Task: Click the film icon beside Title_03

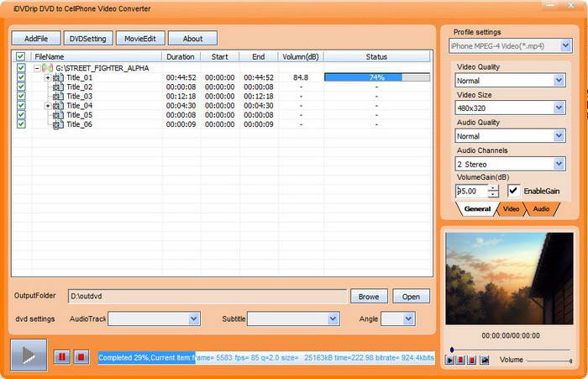Action: [x=58, y=97]
